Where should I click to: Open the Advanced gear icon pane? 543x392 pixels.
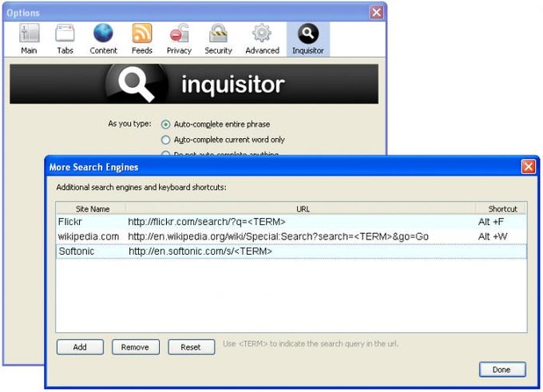coord(262,39)
